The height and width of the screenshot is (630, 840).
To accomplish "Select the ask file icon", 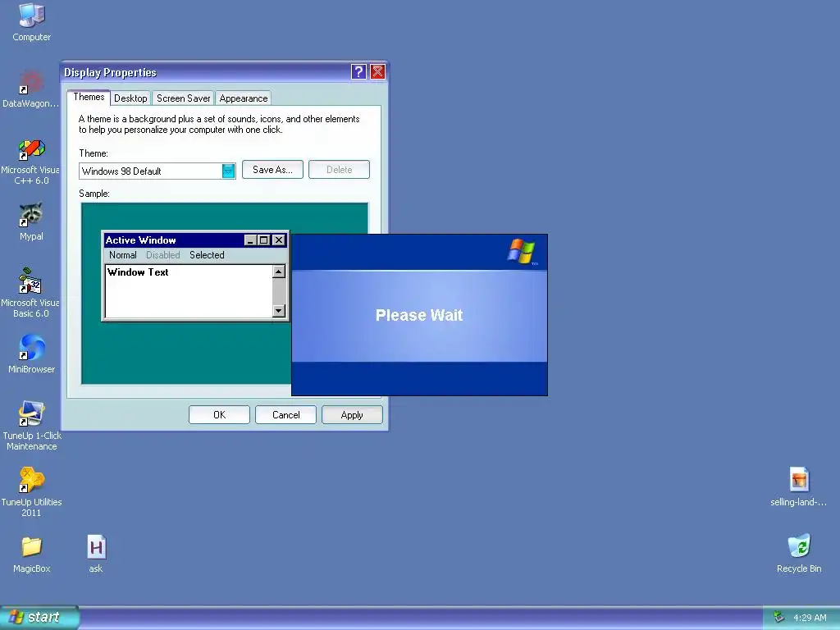I will pyautogui.click(x=96, y=554).
